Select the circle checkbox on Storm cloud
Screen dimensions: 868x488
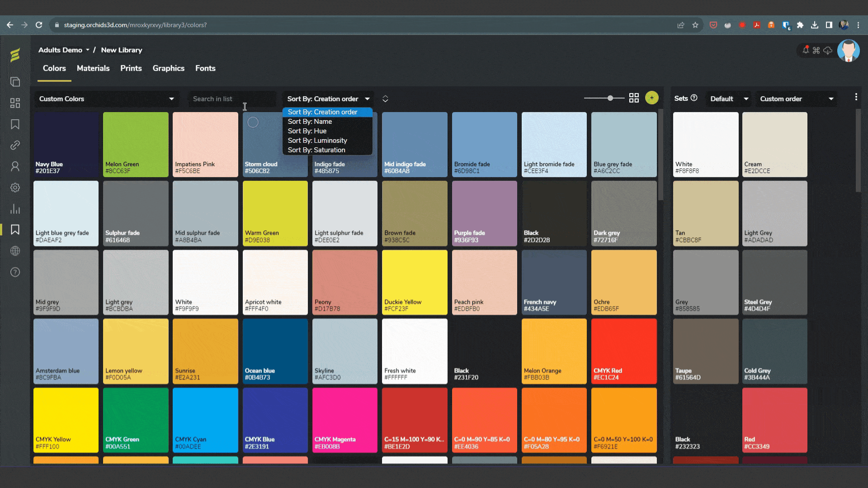click(253, 122)
